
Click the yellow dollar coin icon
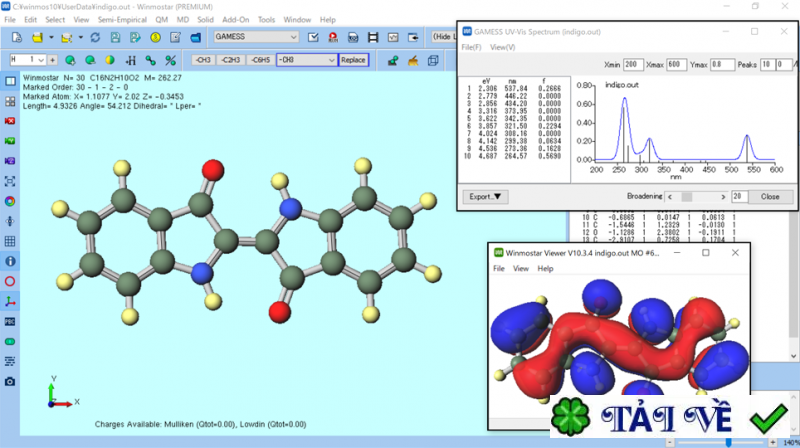156,37
